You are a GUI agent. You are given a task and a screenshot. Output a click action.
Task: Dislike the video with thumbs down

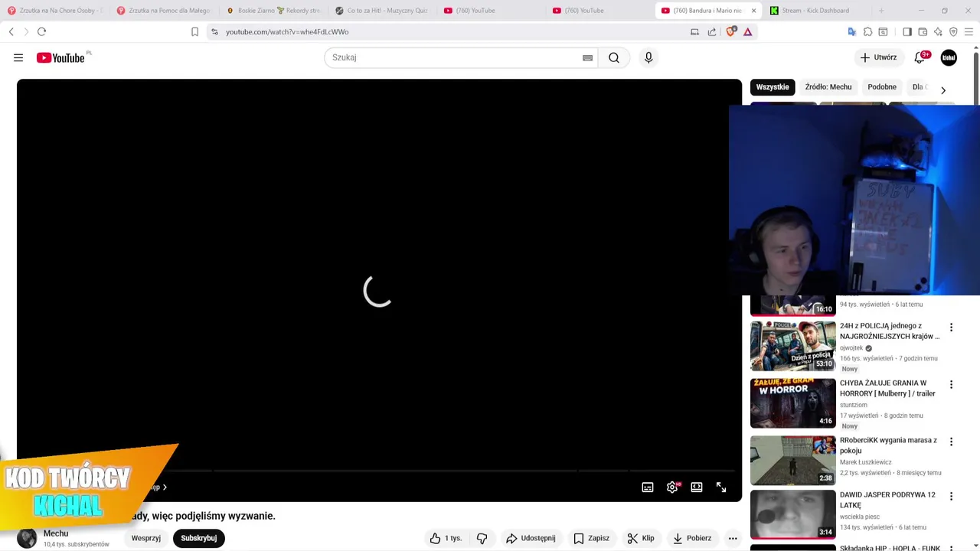point(482,538)
